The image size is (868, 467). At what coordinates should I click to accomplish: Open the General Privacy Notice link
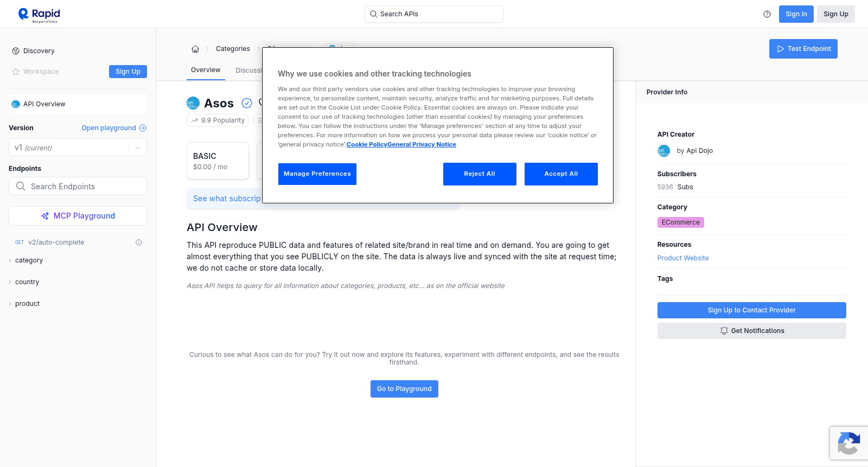pyautogui.click(x=422, y=145)
